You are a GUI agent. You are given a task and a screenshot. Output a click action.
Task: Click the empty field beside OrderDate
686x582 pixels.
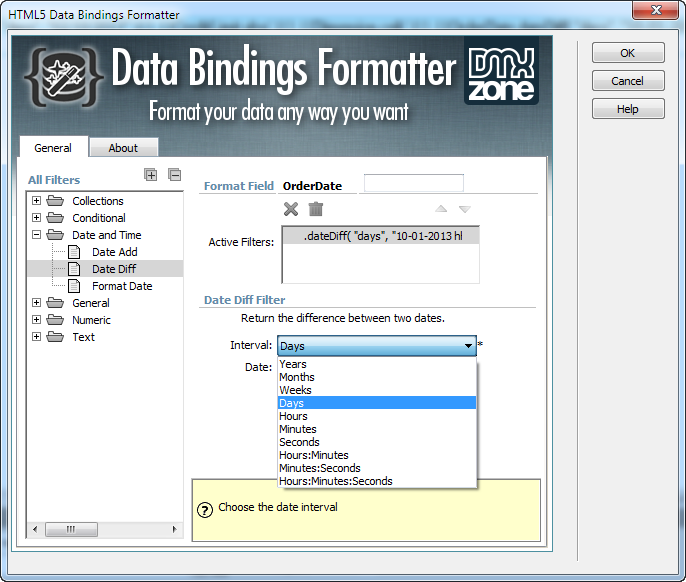[414, 183]
